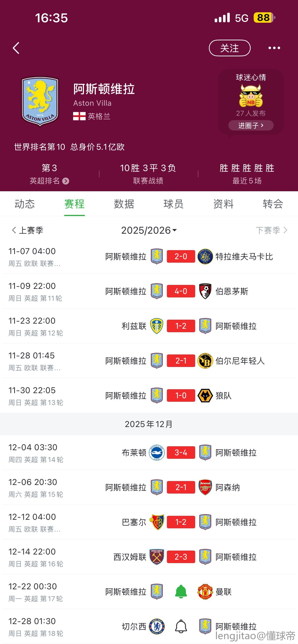Screen dimensions: 298x644
Task: Switch to the 转会 tab
Action: pos(273,204)
